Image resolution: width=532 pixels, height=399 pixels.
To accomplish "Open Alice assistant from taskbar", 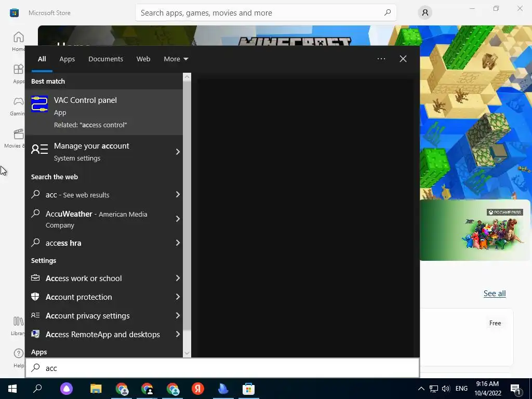I will tap(66, 389).
